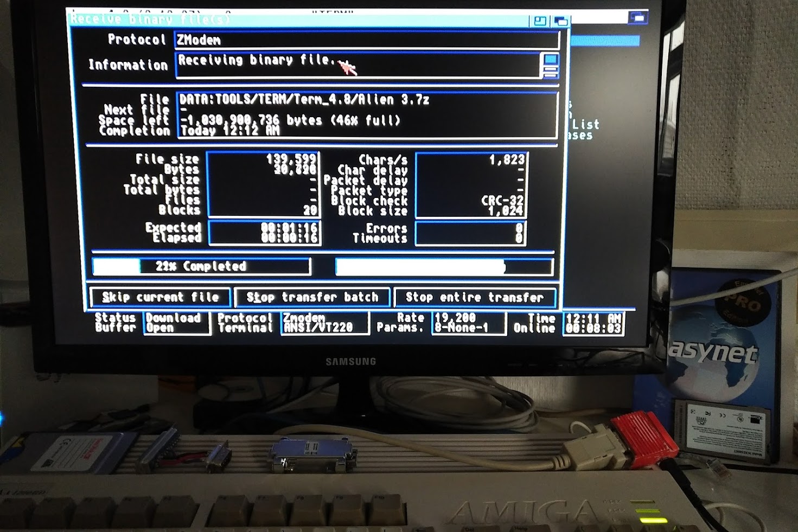
Task: Click the Information list scrollbar knob
Action: click(551, 59)
